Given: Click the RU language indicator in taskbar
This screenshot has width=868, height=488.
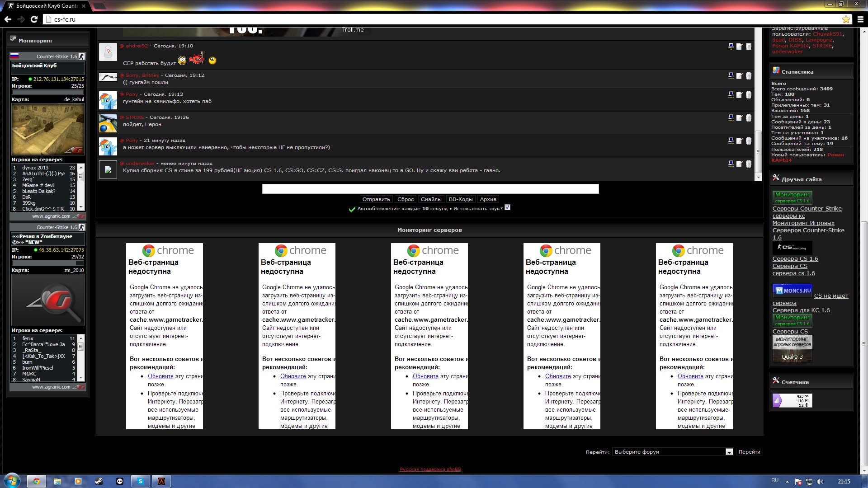Looking at the screenshot, I should 775,480.
